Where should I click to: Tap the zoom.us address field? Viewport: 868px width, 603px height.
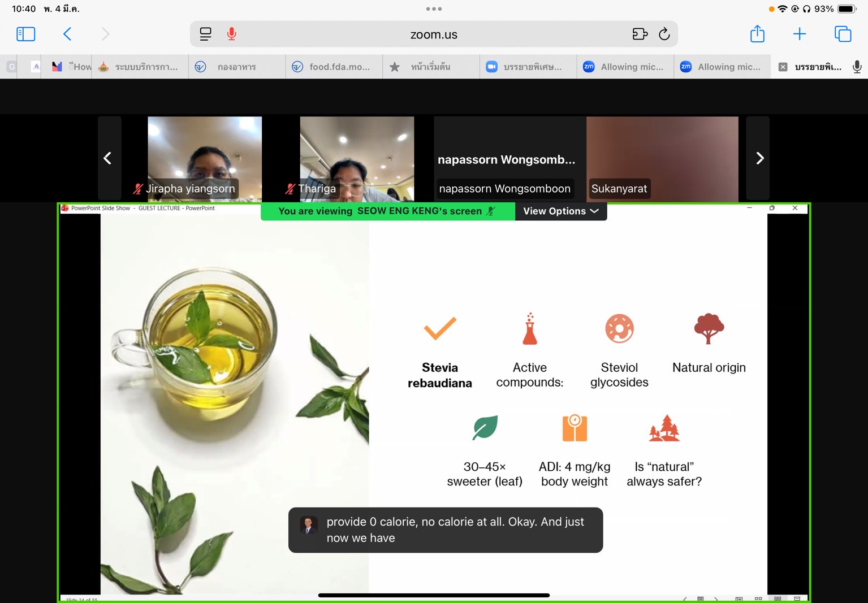433,34
